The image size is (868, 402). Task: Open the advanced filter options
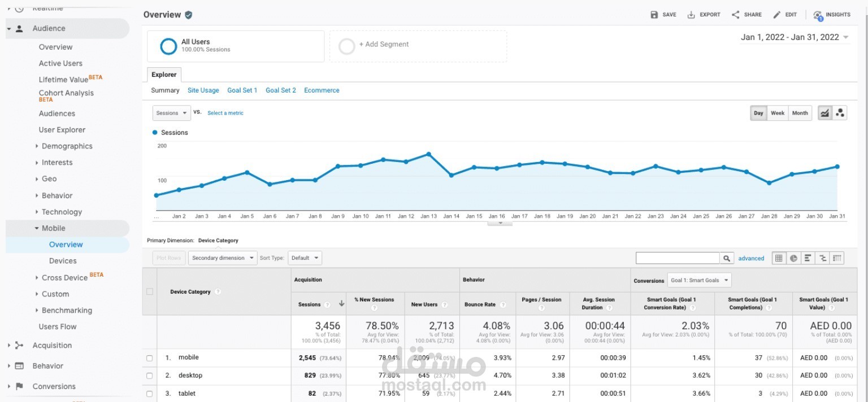click(x=751, y=258)
